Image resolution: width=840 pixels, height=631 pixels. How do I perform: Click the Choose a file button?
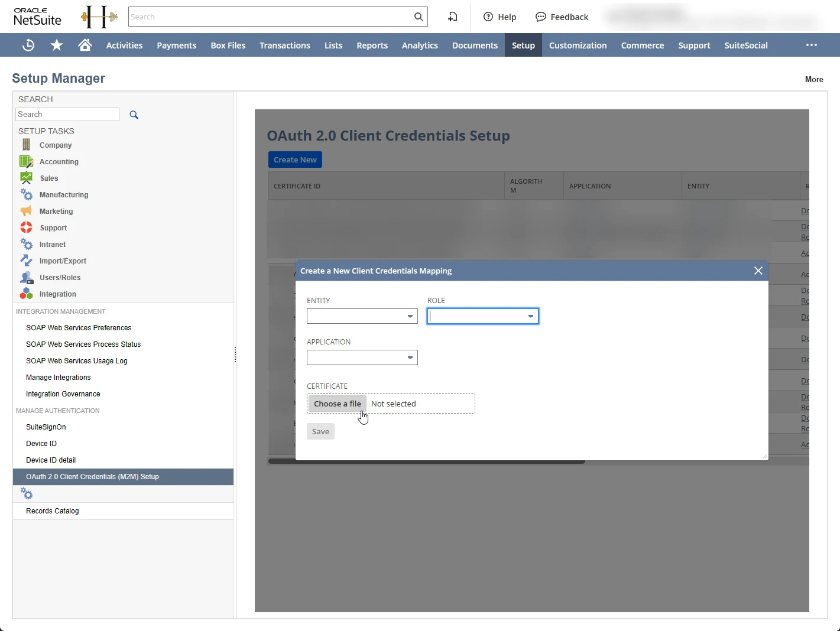[x=338, y=404]
